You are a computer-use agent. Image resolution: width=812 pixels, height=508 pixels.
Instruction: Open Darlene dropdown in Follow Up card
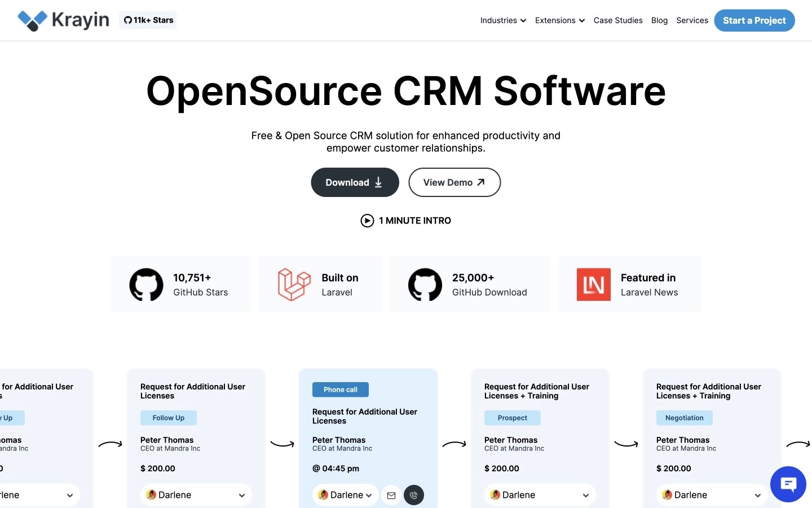(196, 495)
